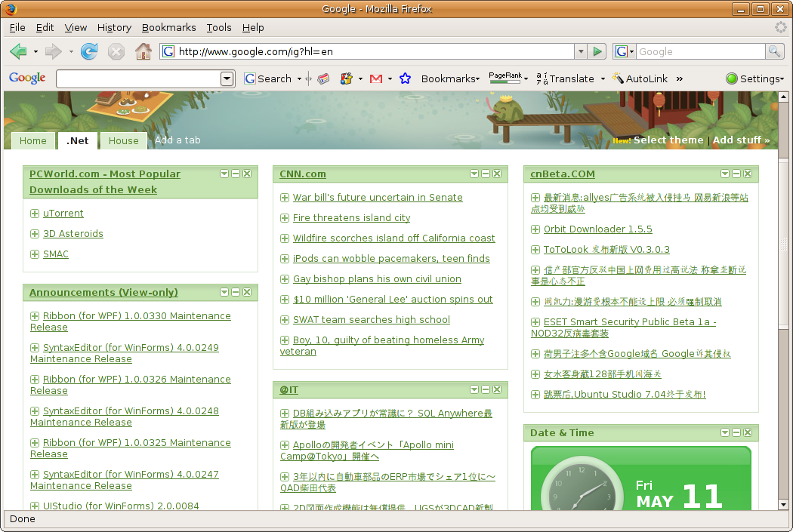Click the Stop loading icon
This screenshot has height=532, width=793.
coord(116,51)
